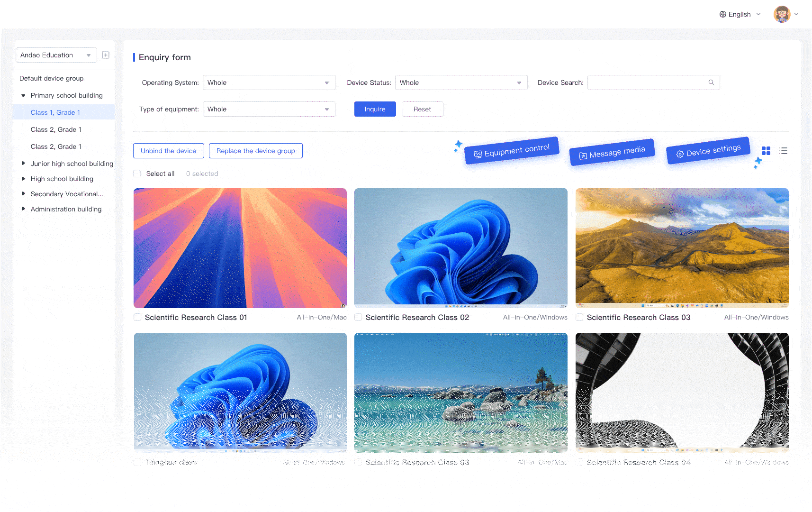
Task: Open the Device Status dropdown
Action: [461, 82]
